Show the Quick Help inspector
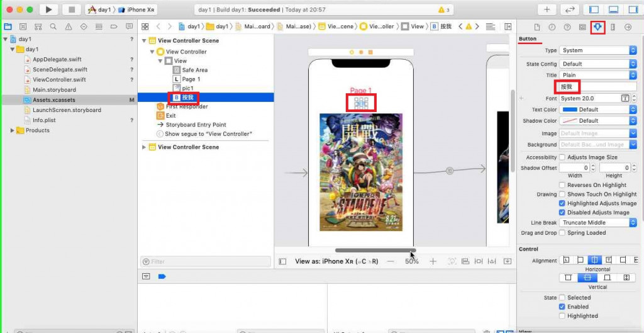The width and height of the screenshot is (644, 333). point(567,27)
